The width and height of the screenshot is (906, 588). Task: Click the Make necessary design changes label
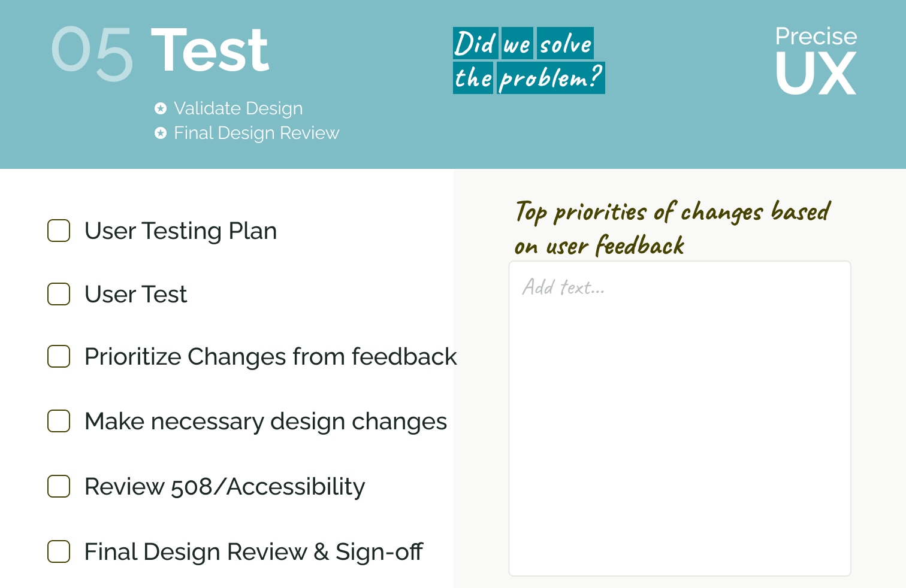coord(265,422)
